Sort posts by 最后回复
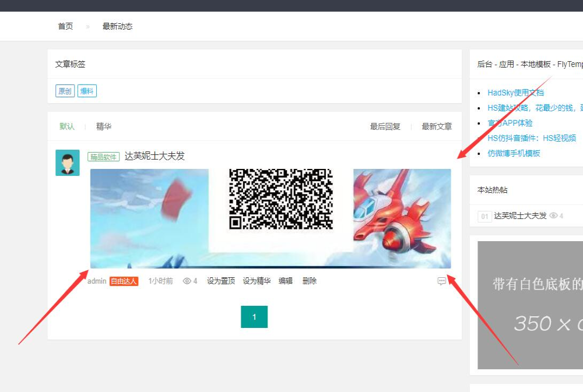This screenshot has width=583, height=392. (385, 127)
